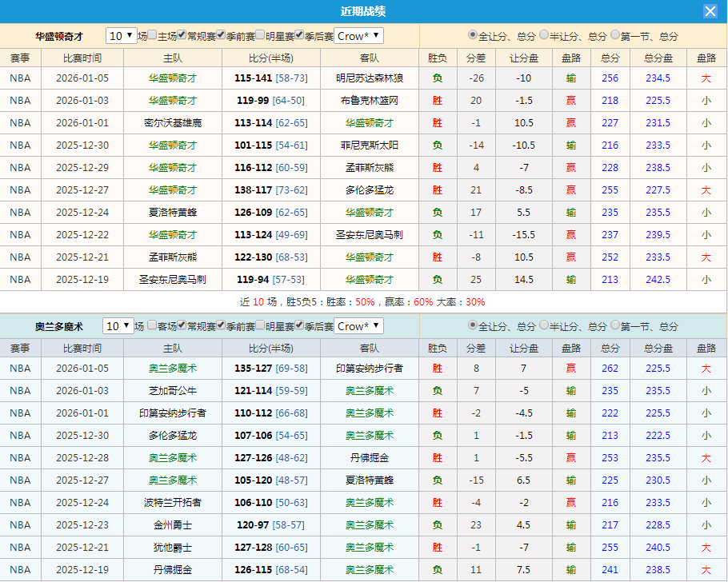The width and height of the screenshot is (728, 582).
Task: Enable the 主场 checkbox in the Wizards filter row
Action: [x=151, y=35]
